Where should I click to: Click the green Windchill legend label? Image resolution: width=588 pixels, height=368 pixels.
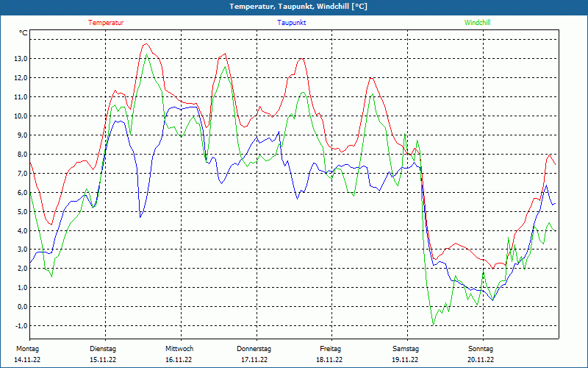point(477,23)
